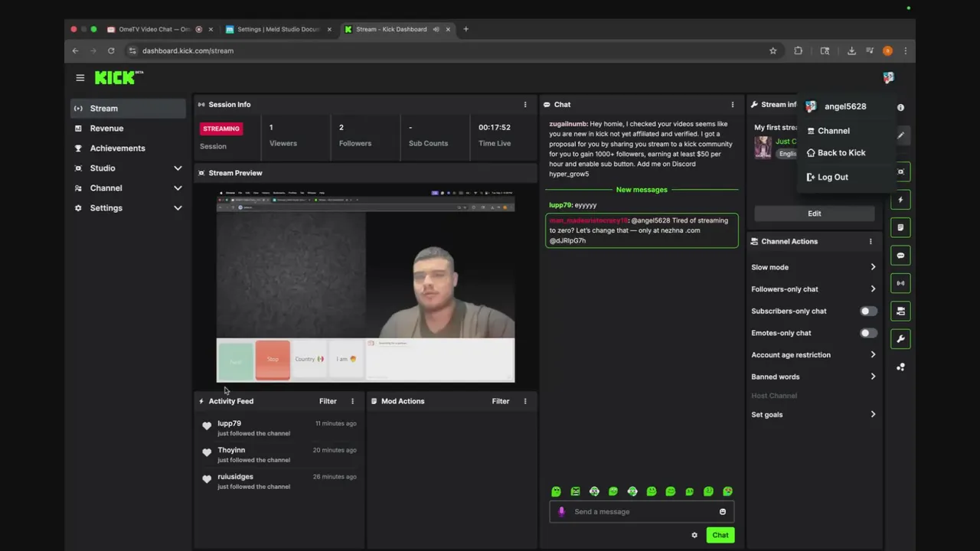Open Activity Feed kebab menu
The width and height of the screenshot is (980, 551).
coord(352,401)
